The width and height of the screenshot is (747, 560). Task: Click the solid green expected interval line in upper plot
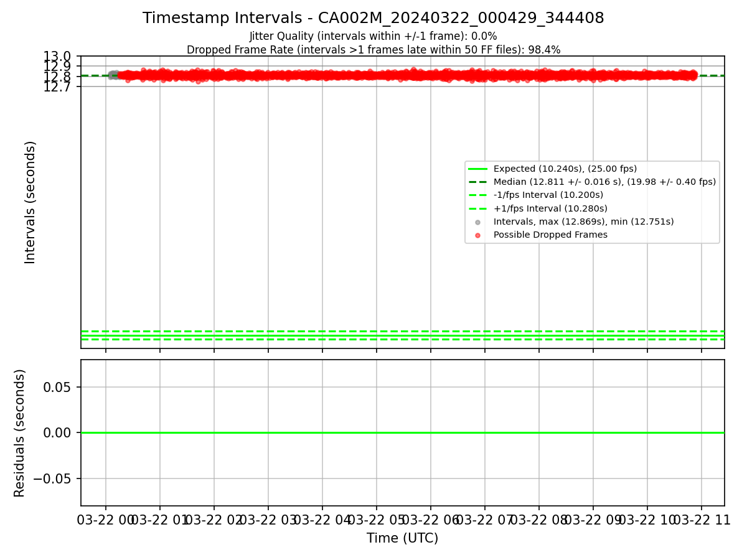[402, 335]
